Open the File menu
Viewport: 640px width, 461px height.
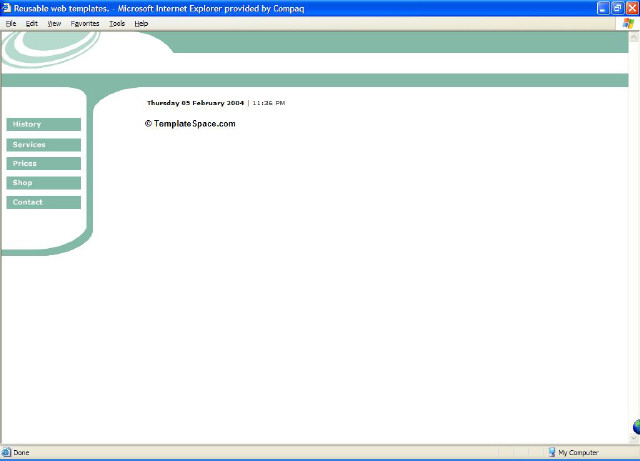[11, 23]
